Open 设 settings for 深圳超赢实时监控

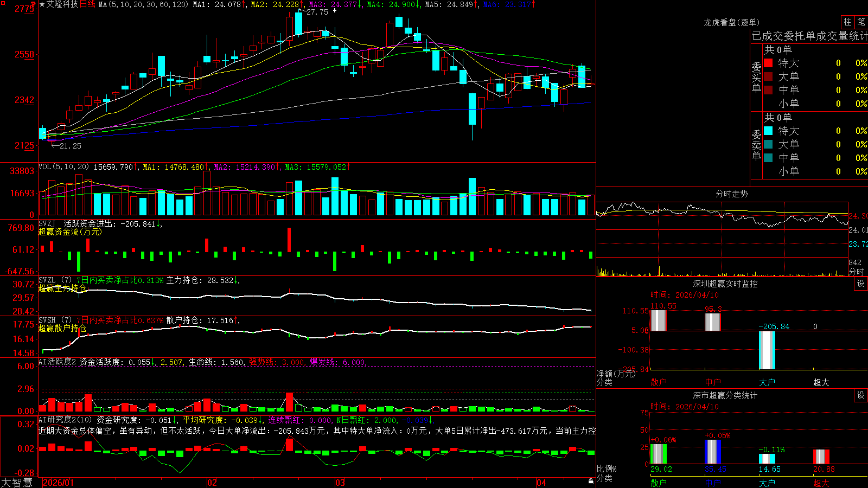click(x=861, y=284)
